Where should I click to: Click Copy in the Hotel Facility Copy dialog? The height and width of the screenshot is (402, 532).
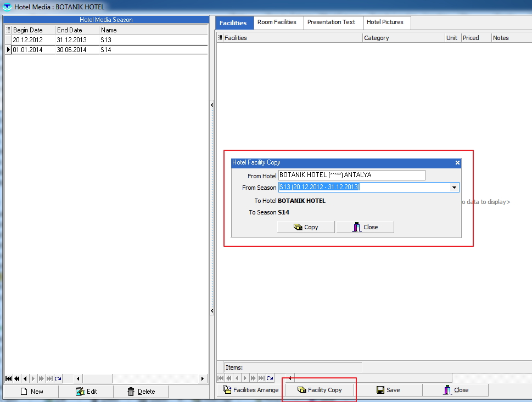click(306, 227)
